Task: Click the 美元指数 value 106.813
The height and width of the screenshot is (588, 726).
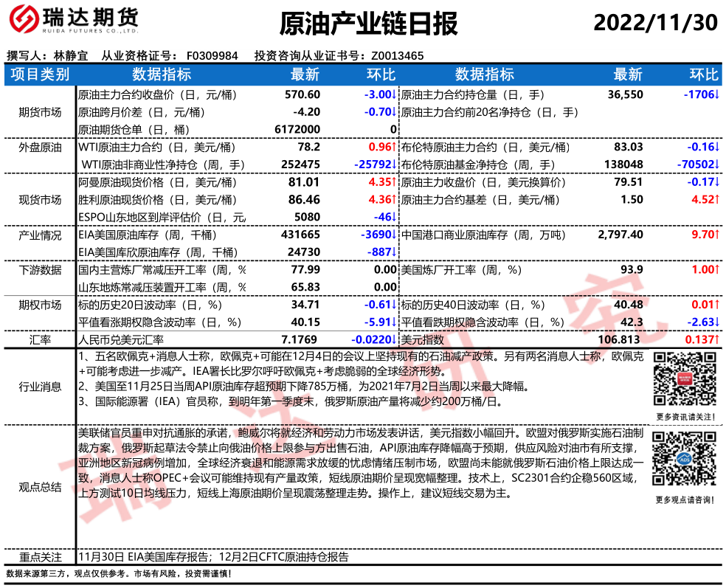Action: (620, 339)
